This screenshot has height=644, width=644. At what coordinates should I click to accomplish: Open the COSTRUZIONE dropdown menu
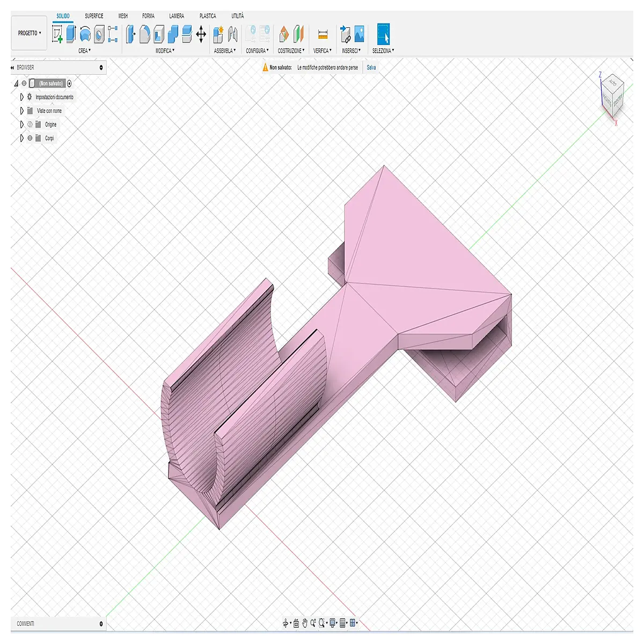click(x=291, y=50)
